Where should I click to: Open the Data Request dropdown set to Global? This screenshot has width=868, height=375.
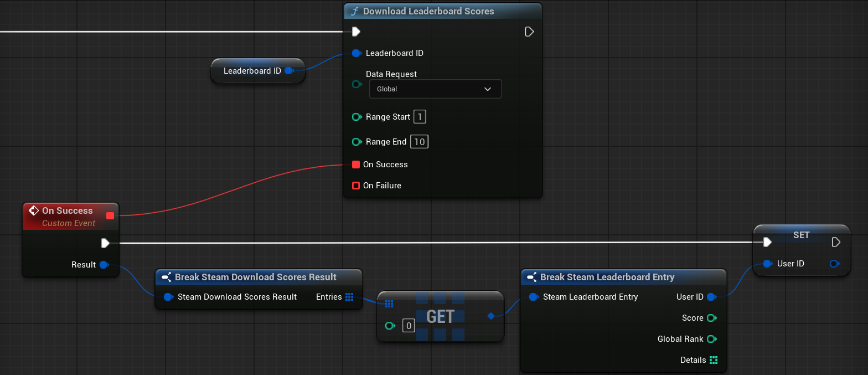pyautogui.click(x=435, y=89)
